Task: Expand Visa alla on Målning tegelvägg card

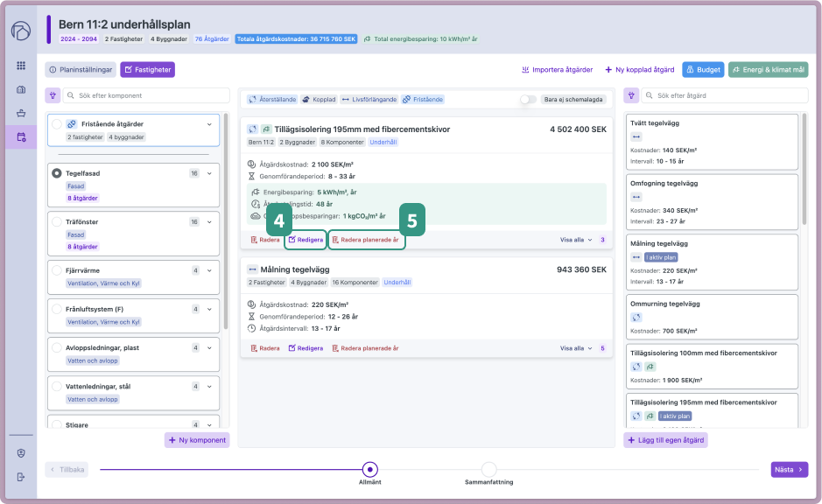Action: click(576, 348)
